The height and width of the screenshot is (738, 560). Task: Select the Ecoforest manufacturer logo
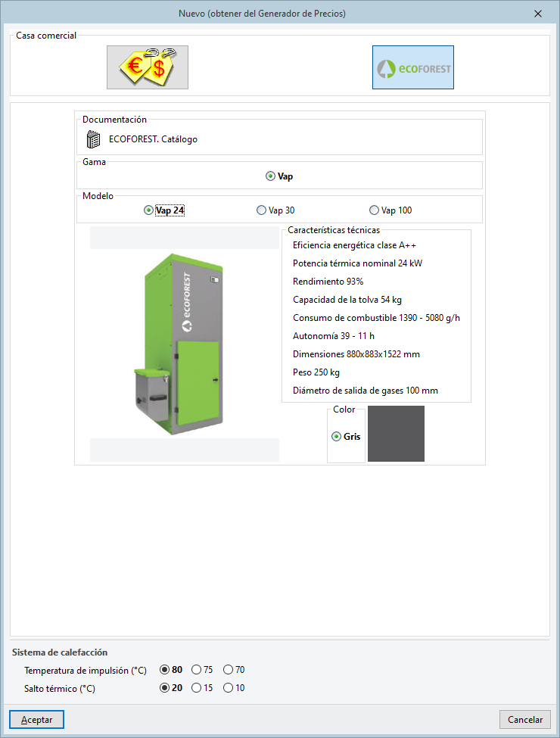tap(413, 67)
